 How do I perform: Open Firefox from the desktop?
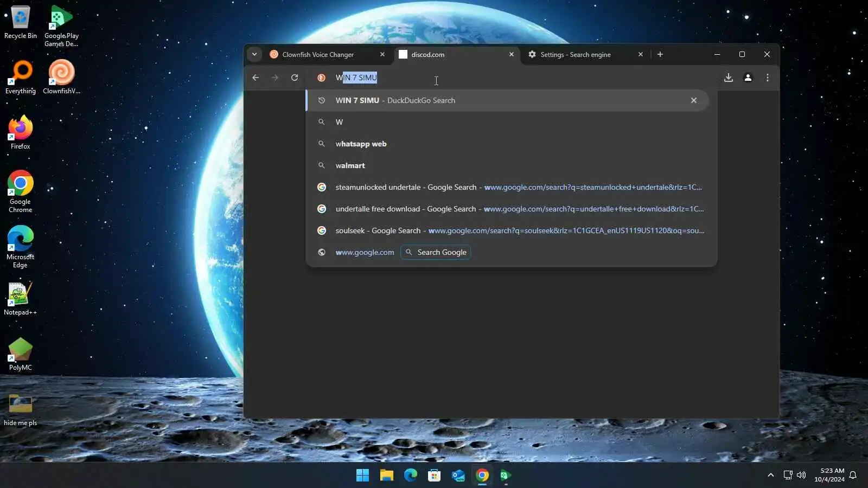[21, 133]
